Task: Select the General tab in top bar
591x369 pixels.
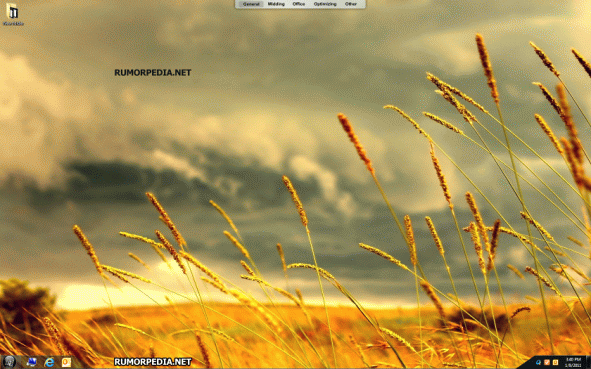Action: (x=251, y=4)
